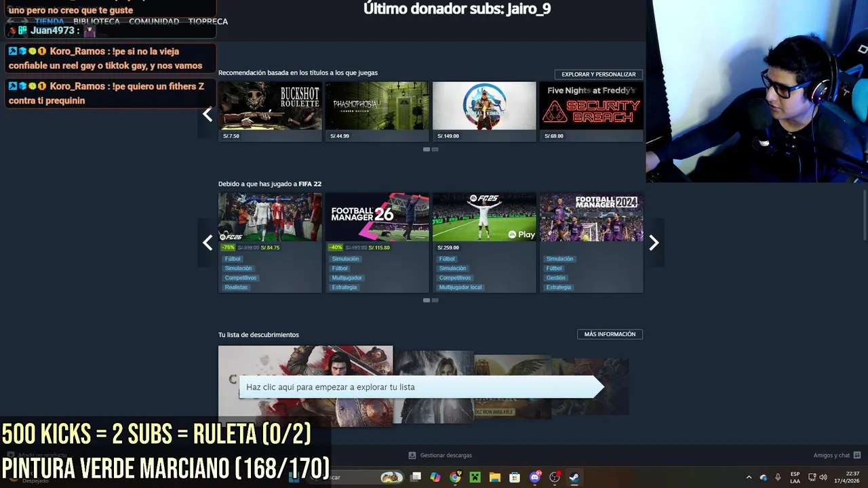Click microphone tray icon
The height and width of the screenshot is (488, 868).
coord(778,477)
